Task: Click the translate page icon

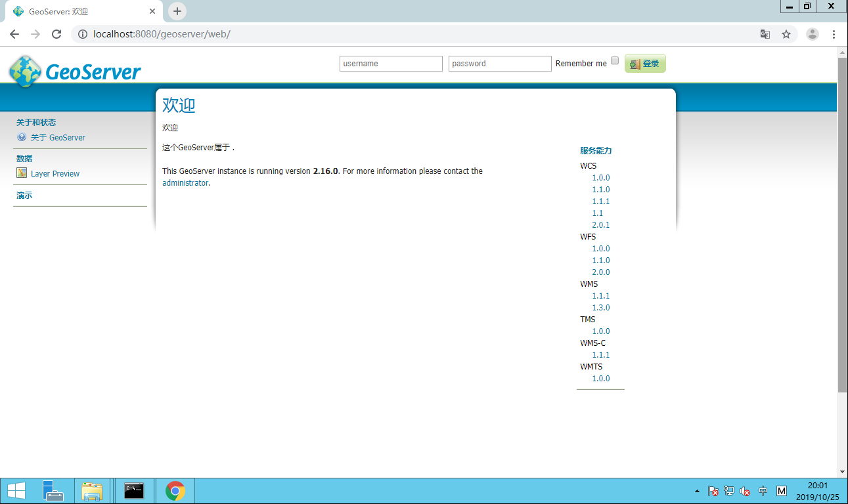Action: coord(765,34)
